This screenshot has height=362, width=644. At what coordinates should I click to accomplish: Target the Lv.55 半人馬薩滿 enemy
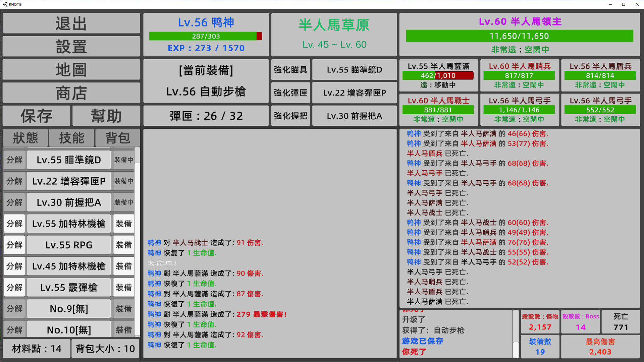(x=438, y=75)
